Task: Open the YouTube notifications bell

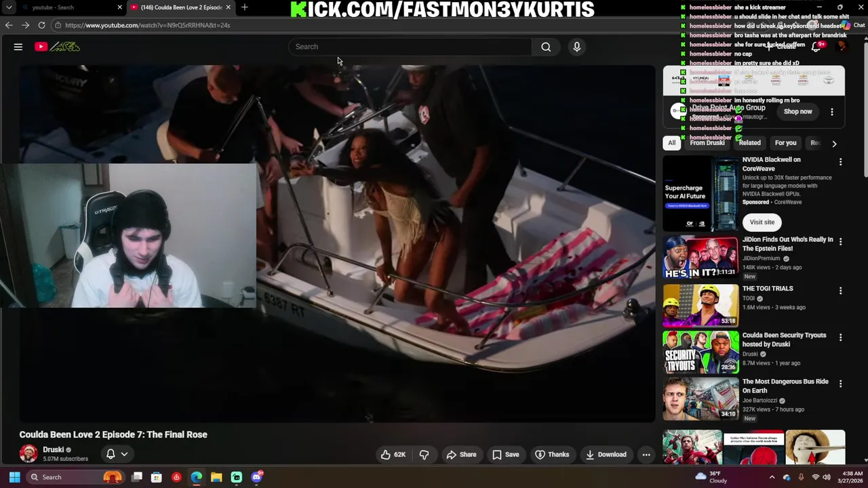Action: (x=817, y=46)
